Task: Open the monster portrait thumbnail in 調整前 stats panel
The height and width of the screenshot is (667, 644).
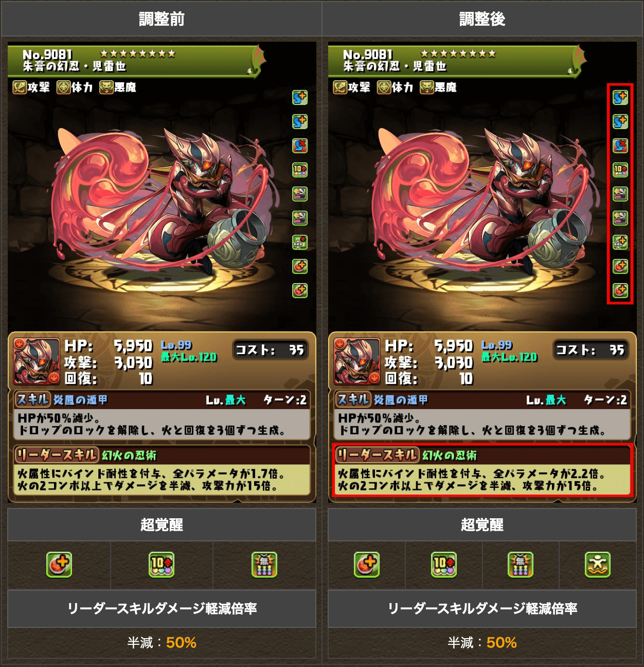Action: click(x=37, y=361)
